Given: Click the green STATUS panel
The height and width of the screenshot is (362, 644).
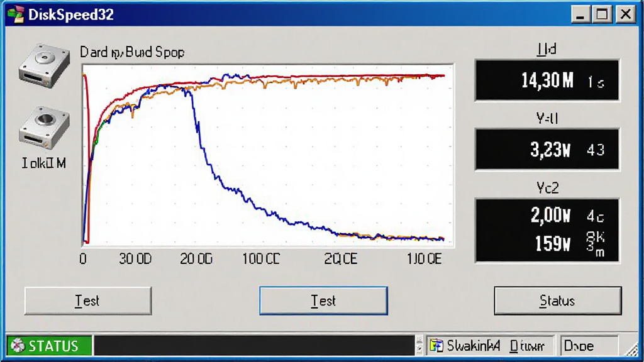Looking at the screenshot, I should tap(49, 346).
